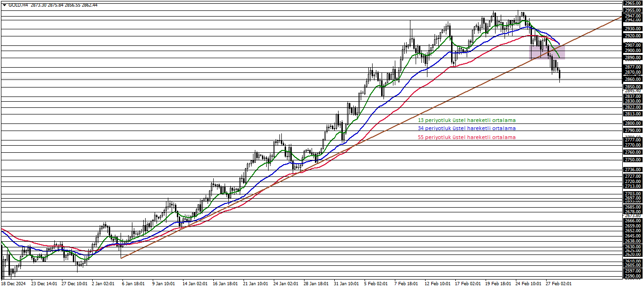The height and width of the screenshot is (289, 644).
Task: Click the 2736.00 price level label
Action: tap(632, 169)
